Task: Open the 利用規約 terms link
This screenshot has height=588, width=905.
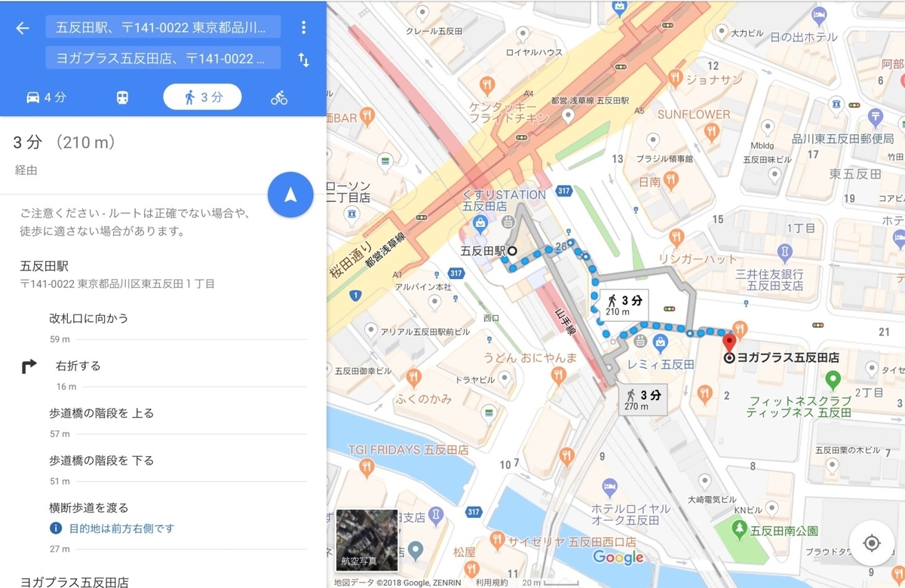Action: [491, 582]
